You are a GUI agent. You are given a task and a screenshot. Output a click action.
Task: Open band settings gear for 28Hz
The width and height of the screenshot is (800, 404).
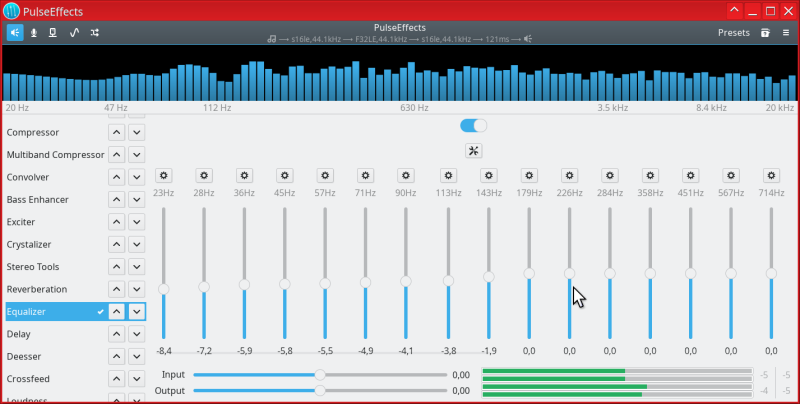(x=204, y=175)
